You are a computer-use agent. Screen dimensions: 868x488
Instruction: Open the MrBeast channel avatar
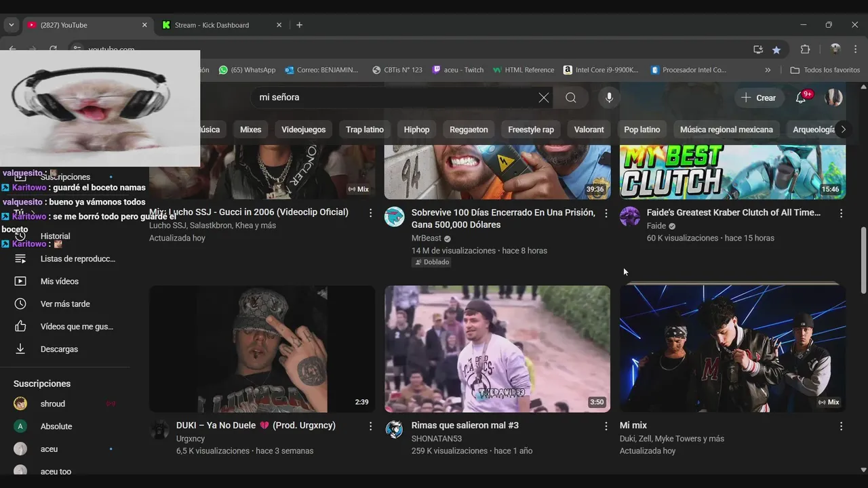point(394,217)
